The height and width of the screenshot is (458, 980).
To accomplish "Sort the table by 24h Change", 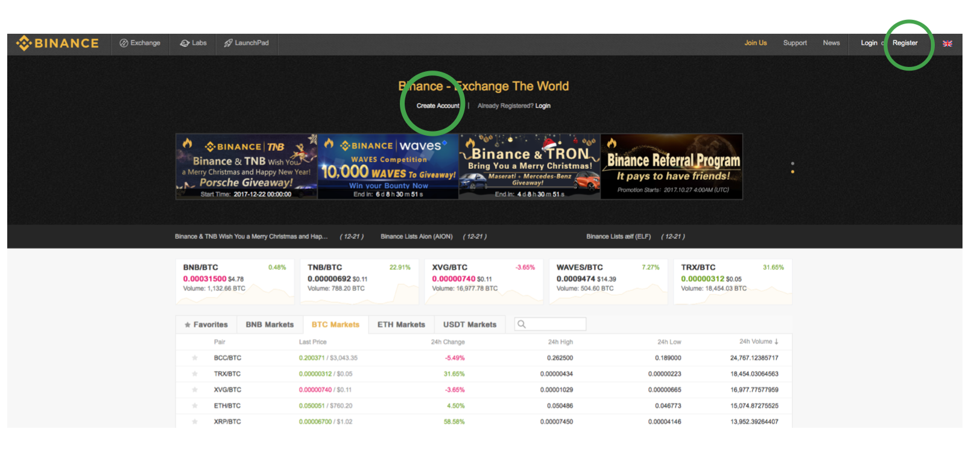I will coord(447,342).
